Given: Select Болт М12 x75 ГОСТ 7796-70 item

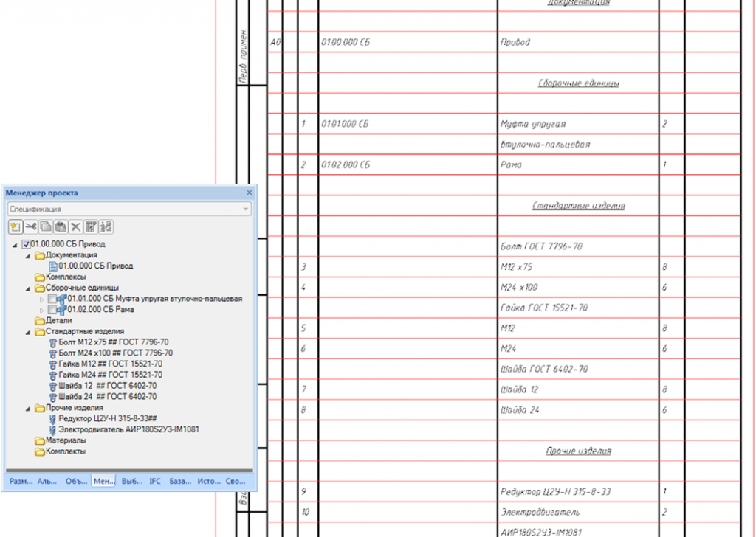Looking at the screenshot, I should click(x=113, y=342).
